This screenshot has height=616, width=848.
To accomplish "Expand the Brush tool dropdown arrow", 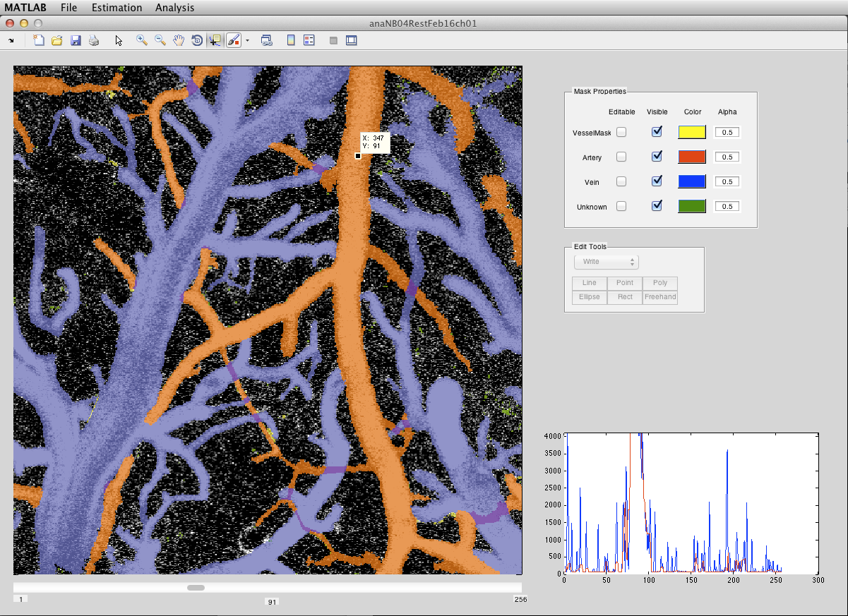I will [x=247, y=41].
